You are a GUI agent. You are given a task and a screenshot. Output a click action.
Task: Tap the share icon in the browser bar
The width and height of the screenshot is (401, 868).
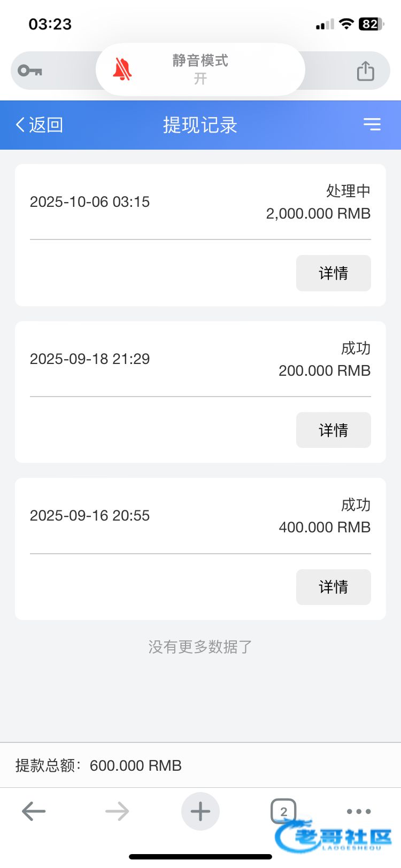click(366, 71)
